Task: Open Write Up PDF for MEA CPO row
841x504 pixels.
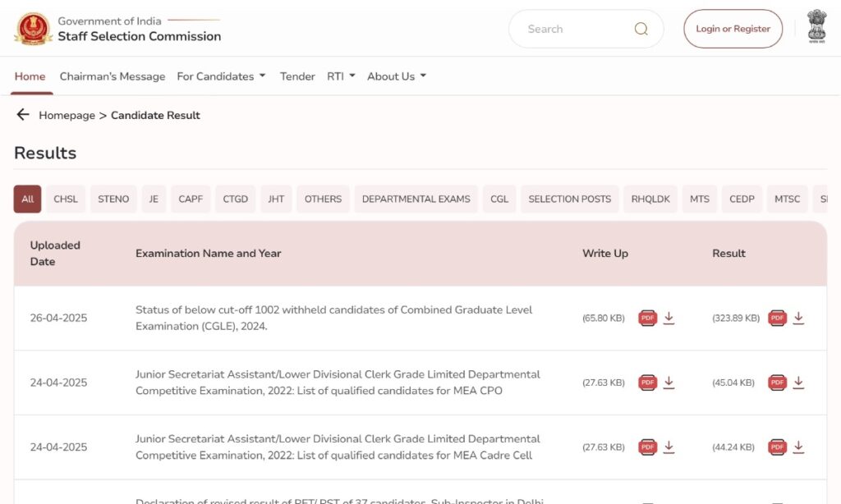Action: [x=647, y=383]
